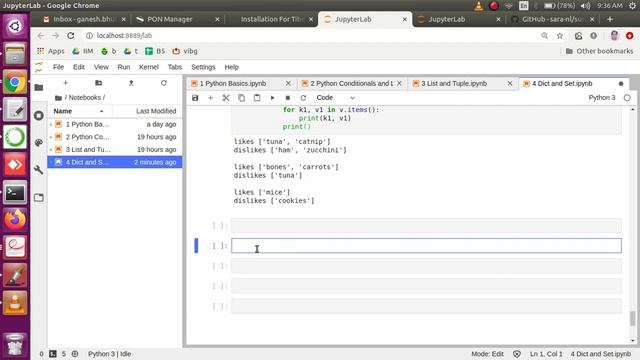
Task: Open the Help menu
Action: click(231, 67)
